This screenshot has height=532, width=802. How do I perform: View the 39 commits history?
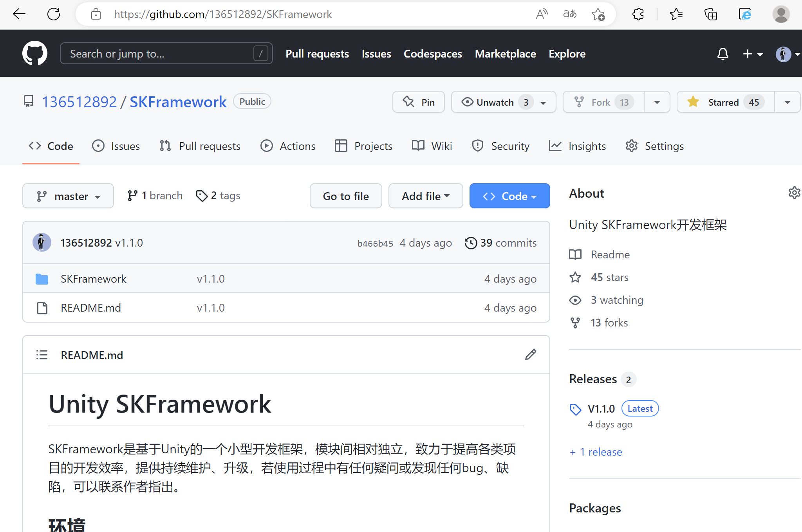(500, 243)
